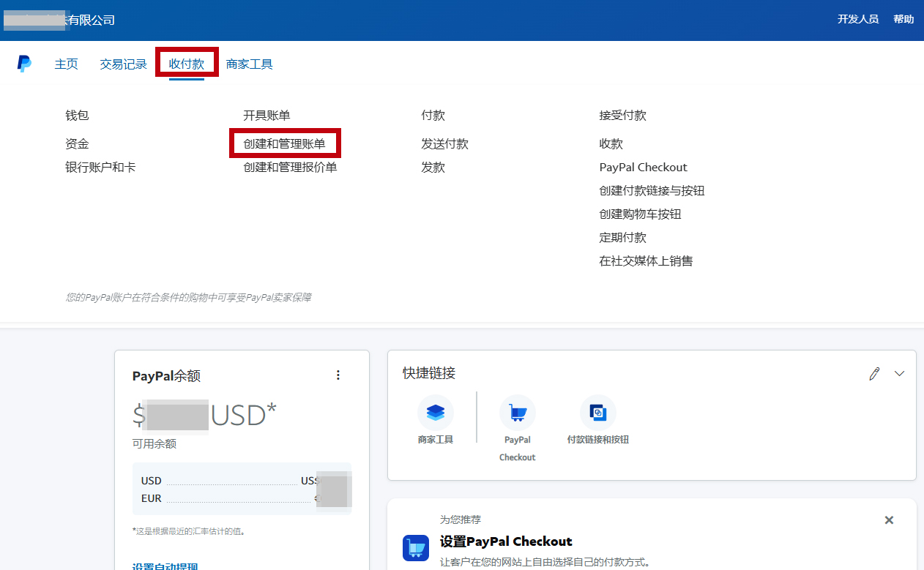Image resolution: width=924 pixels, height=570 pixels.
Task: Open the three-dot menu on PayPal余额 card
Action: (x=338, y=375)
